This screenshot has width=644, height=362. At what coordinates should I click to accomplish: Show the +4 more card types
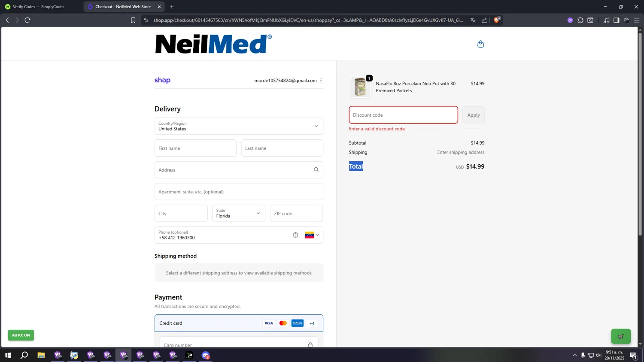point(312,323)
